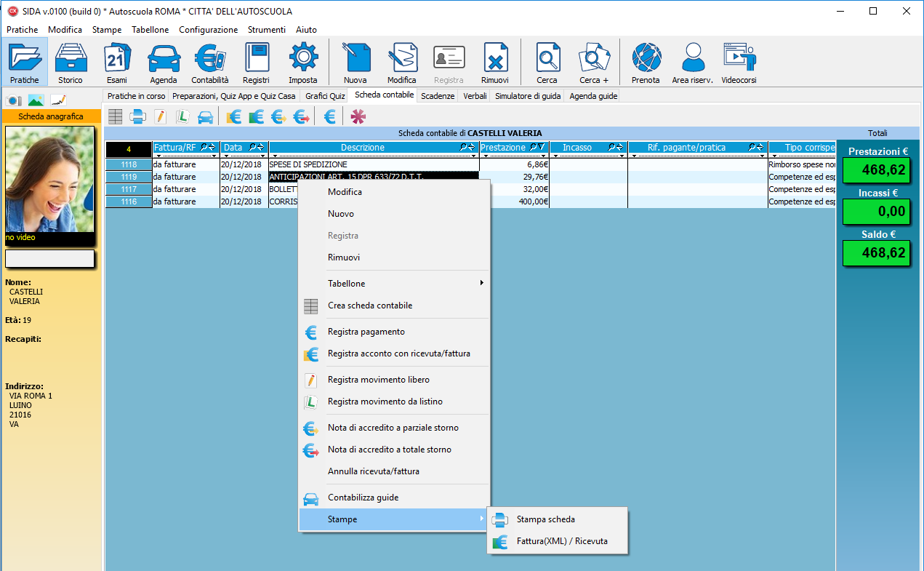The height and width of the screenshot is (571, 924).
Task: Click the Scheda anagrafica orange header button
Action: pos(51,116)
